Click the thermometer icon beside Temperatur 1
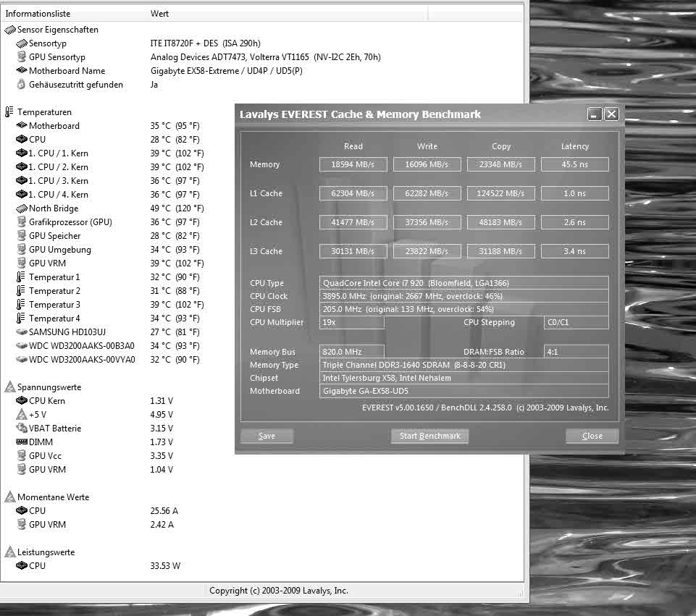Image resolution: width=696 pixels, height=616 pixels. coord(20,277)
